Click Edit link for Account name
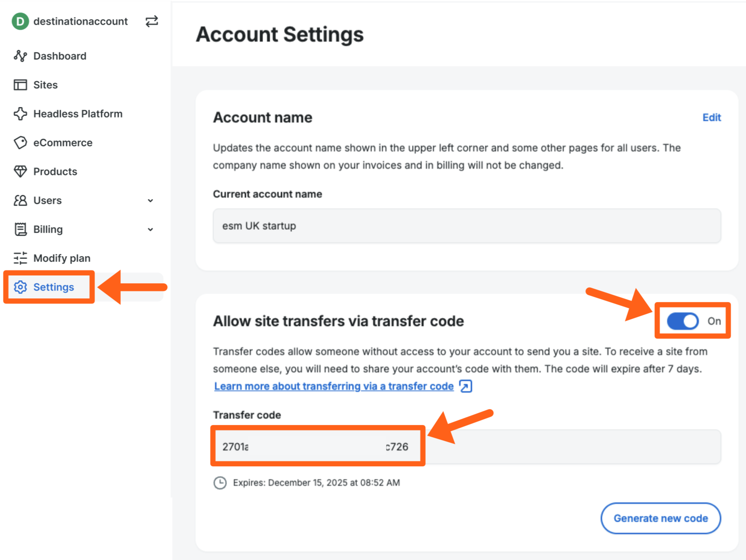 click(711, 117)
